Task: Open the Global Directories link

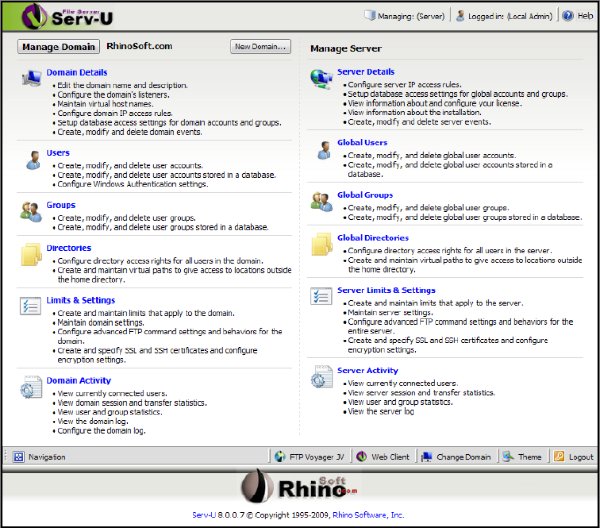Action: (x=373, y=238)
